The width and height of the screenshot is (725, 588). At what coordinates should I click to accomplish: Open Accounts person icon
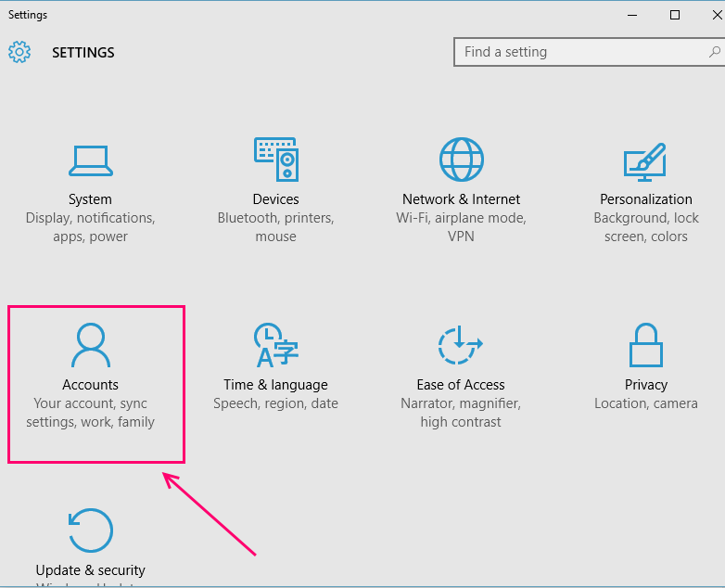91,345
